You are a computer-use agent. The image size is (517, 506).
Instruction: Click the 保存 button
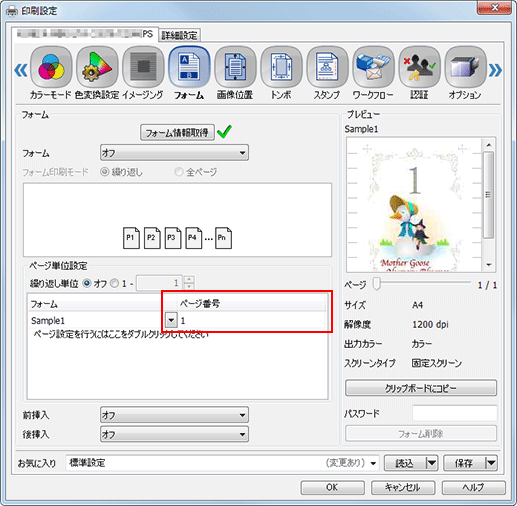(x=464, y=463)
